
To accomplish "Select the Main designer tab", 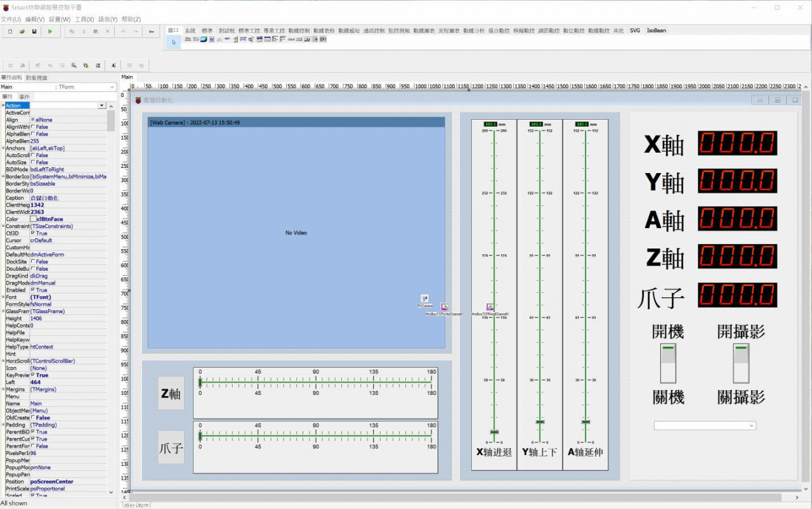I will tap(128, 77).
